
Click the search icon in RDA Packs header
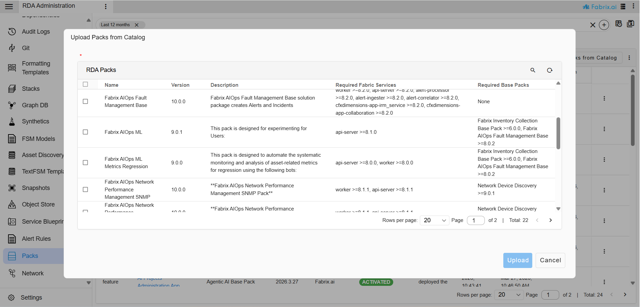pyautogui.click(x=533, y=70)
